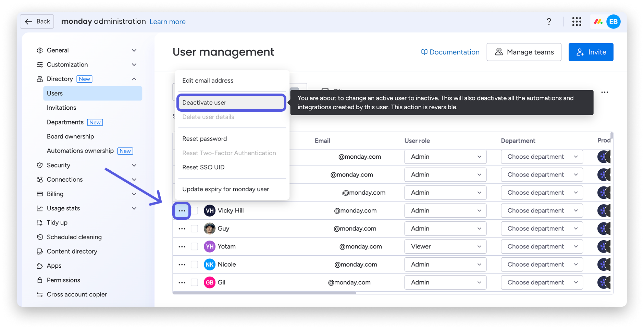Click the Apps puzzle icon
This screenshot has width=644, height=329.
[x=40, y=266]
